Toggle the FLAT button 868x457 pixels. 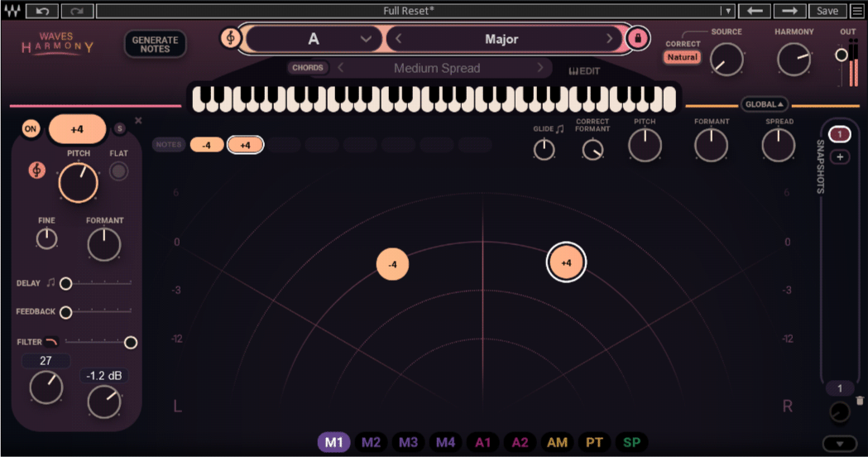[x=117, y=171]
